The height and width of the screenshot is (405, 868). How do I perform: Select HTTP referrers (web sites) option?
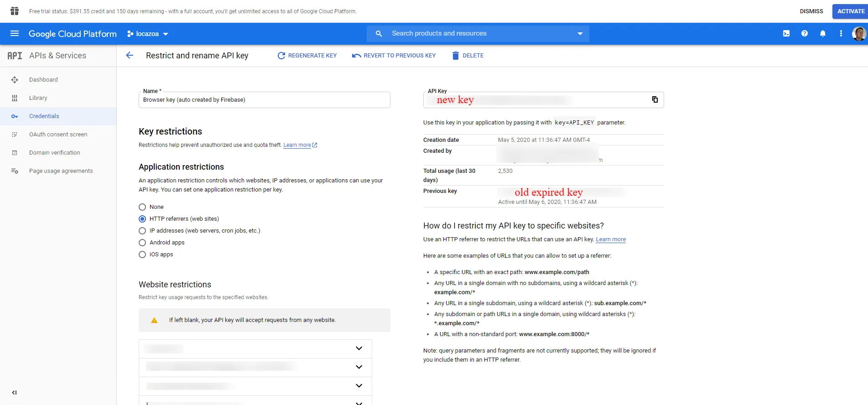142,219
